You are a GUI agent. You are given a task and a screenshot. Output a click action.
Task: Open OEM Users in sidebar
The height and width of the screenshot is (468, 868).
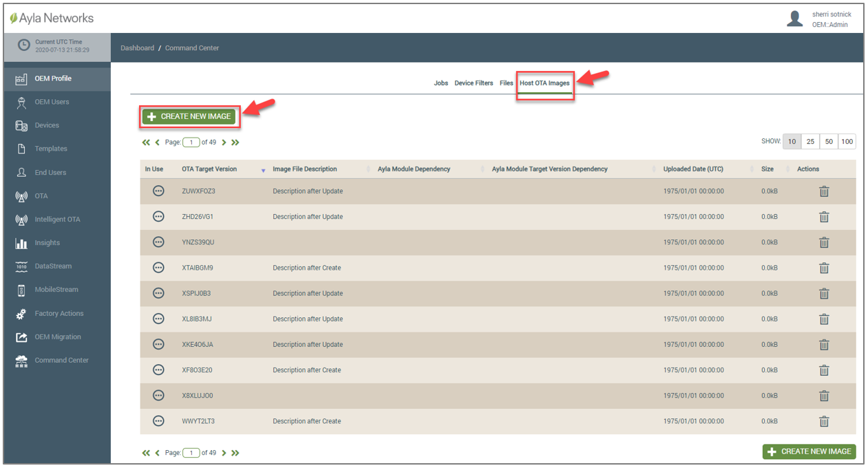[x=57, y=102]
